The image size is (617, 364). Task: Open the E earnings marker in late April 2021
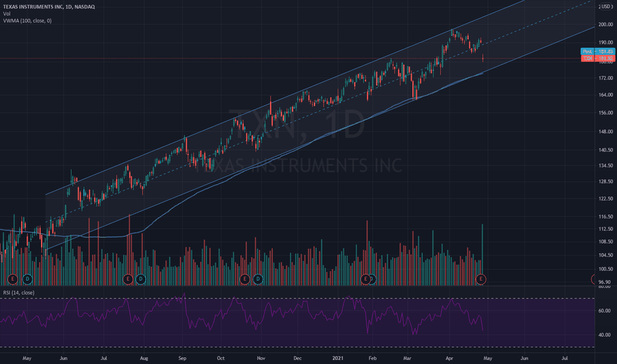[481, 279]
